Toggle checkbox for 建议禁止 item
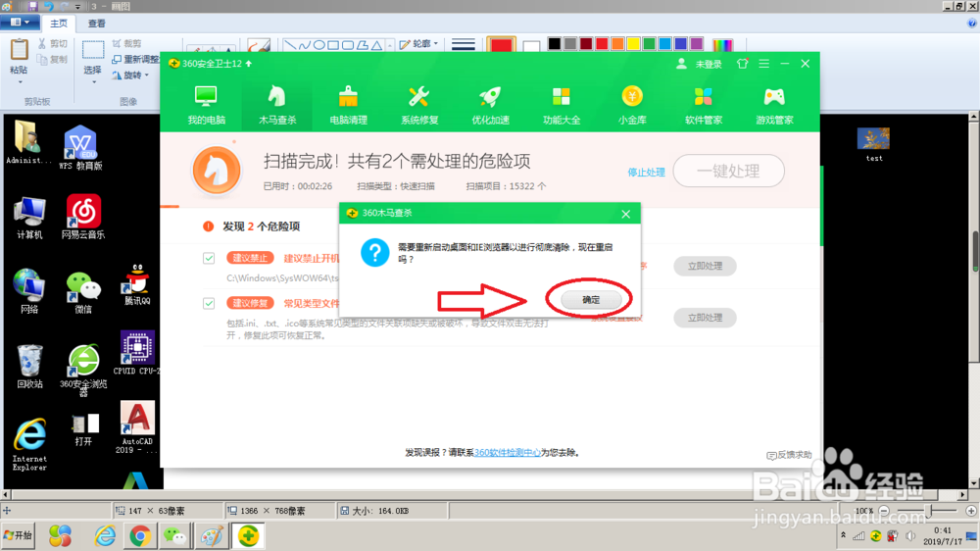The width and height of the screenshot is (980, 551). [x=209, y=258]
